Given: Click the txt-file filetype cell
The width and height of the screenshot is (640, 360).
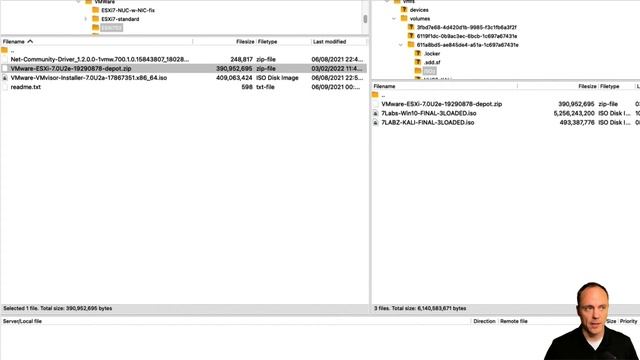Looking at the screenshot, I should 265,87.
